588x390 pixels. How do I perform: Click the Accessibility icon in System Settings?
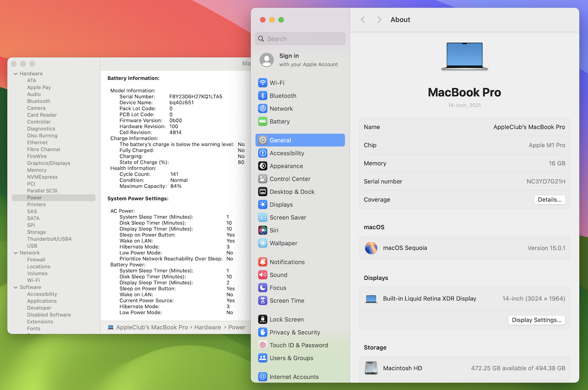263,153
